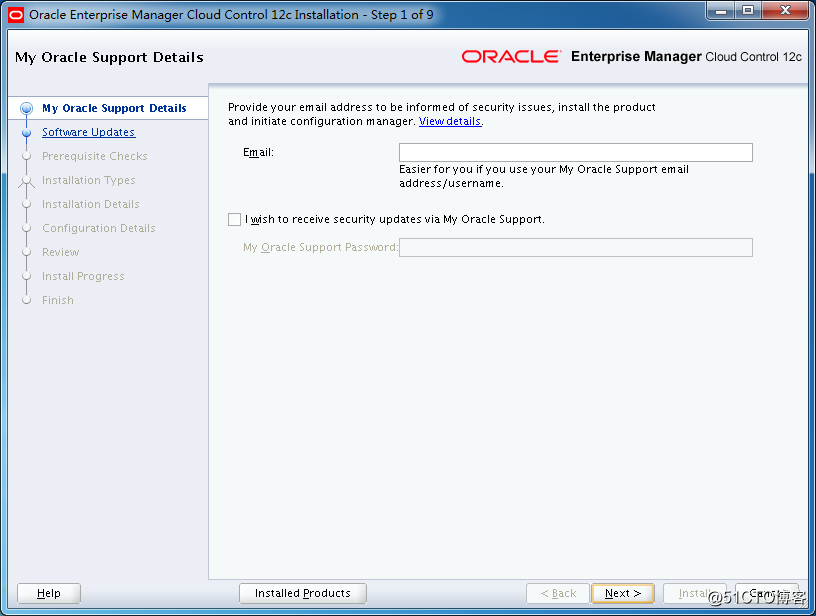
Task: Enable receiving security updates via My Oracle Support
Action: click(234, 220)
